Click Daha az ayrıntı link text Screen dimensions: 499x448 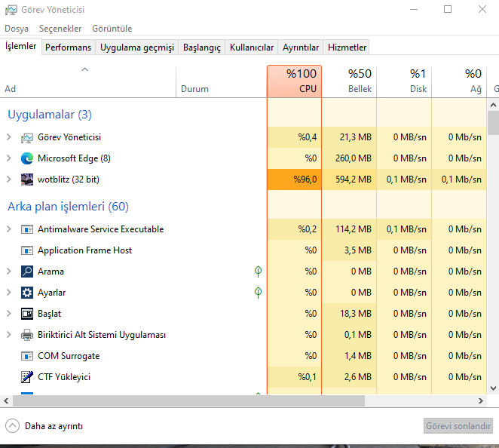click(x=54, y=426)
